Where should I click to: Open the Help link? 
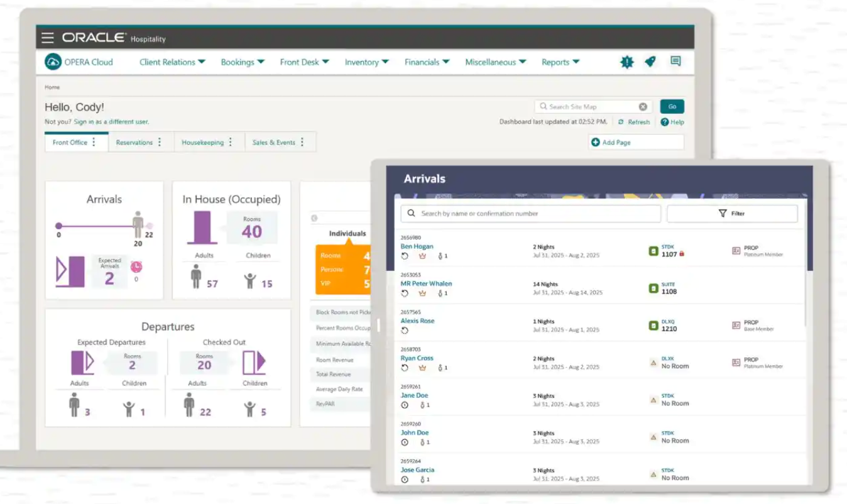[x=672, y=122]
